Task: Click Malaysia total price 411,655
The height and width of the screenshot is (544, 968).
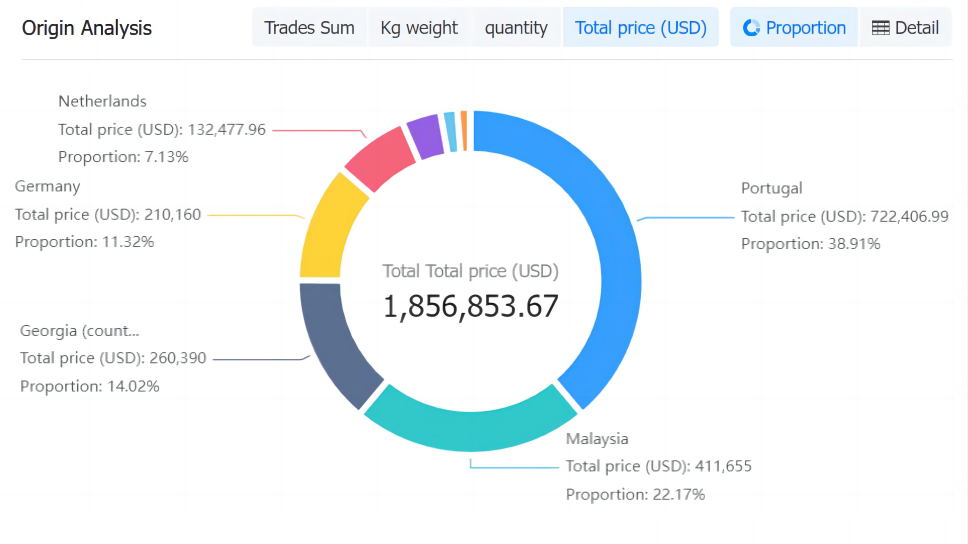Action: point(659,466)
